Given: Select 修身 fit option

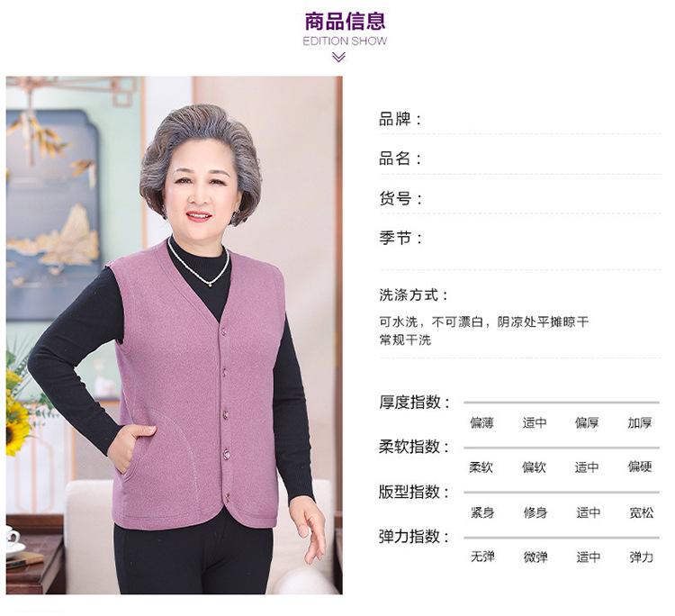Looking at the screenshot, I should [x=535, y=512].
